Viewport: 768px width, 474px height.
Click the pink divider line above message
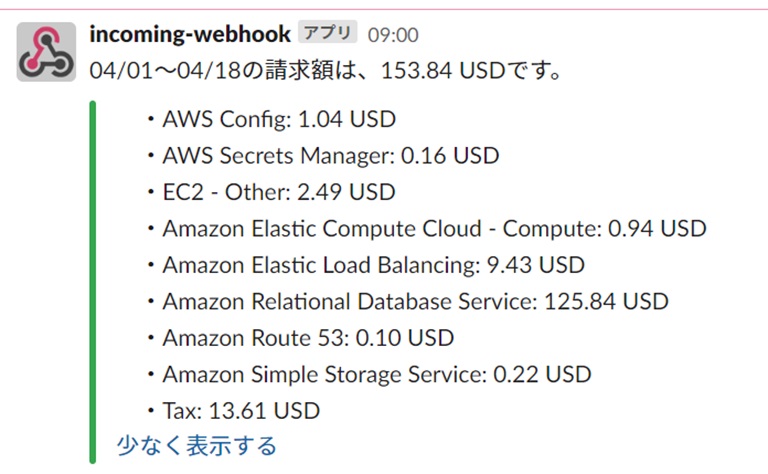coord(384,9)
